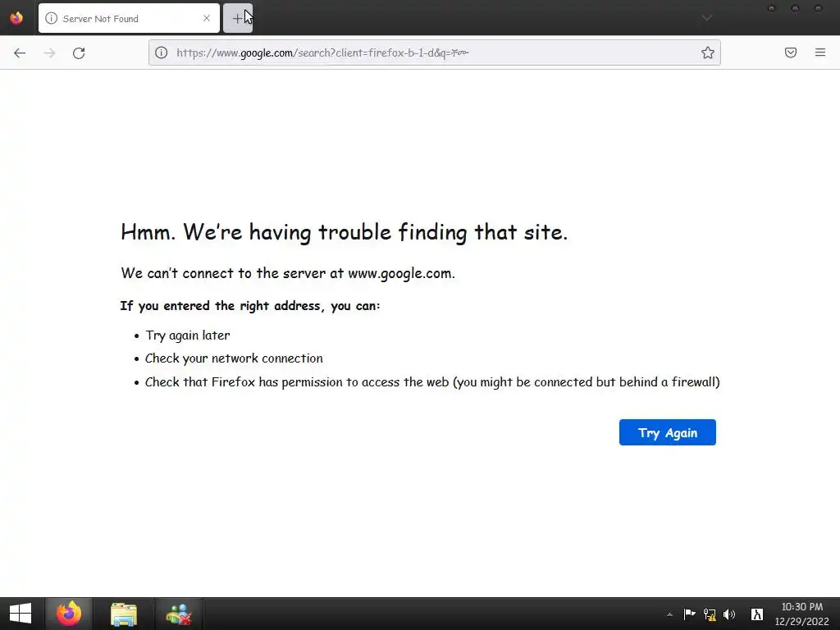Open the volume speaker tray icon
This screenshot has height=630, width=840.
click(729, 614)
